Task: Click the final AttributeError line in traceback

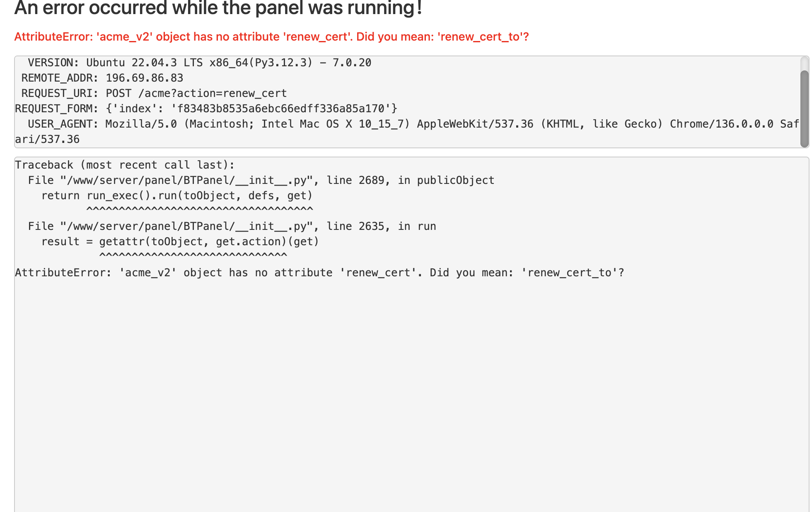Action: point(319,273)
